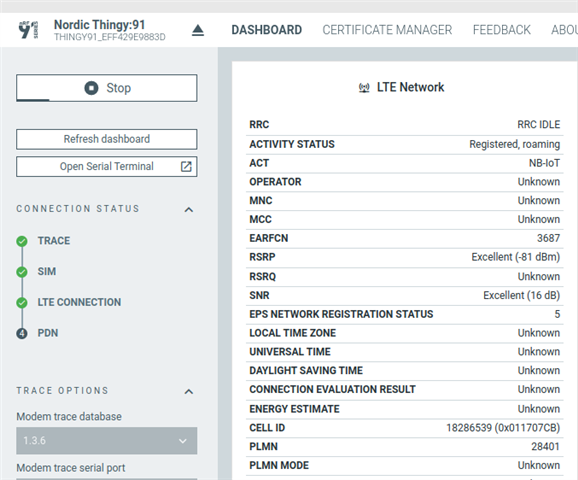Click the Stop trace circle icon
Screen dimensions: 578x480
[x=91, y=88]
